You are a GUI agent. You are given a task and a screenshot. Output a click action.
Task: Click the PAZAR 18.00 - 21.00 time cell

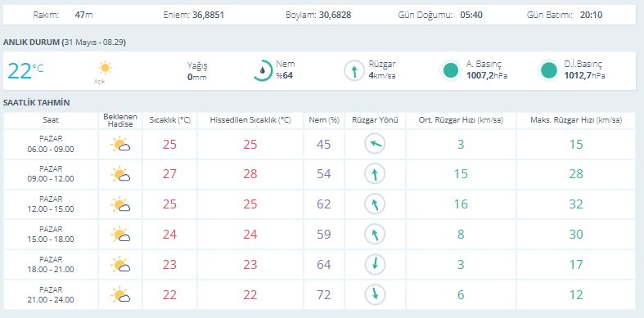coord(51,265)
